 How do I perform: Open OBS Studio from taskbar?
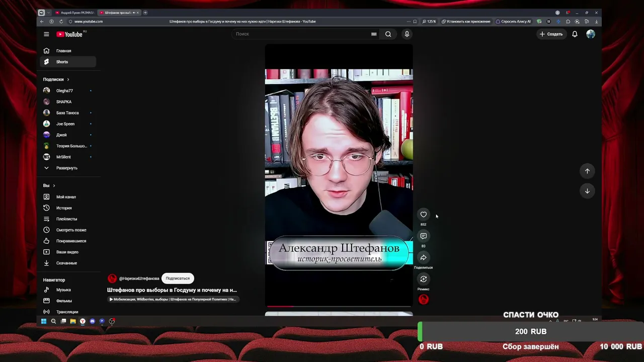click(112, 321)
